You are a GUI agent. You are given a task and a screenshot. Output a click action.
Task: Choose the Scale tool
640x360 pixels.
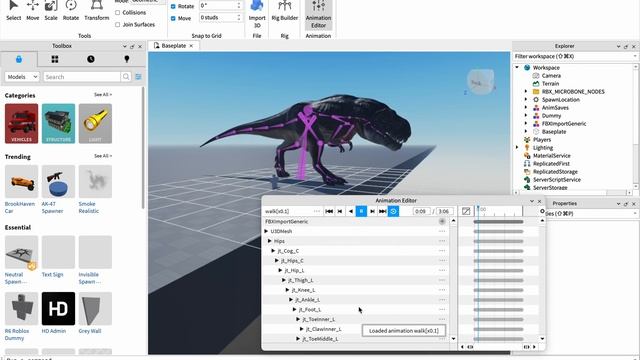click(x=51, y=10)
